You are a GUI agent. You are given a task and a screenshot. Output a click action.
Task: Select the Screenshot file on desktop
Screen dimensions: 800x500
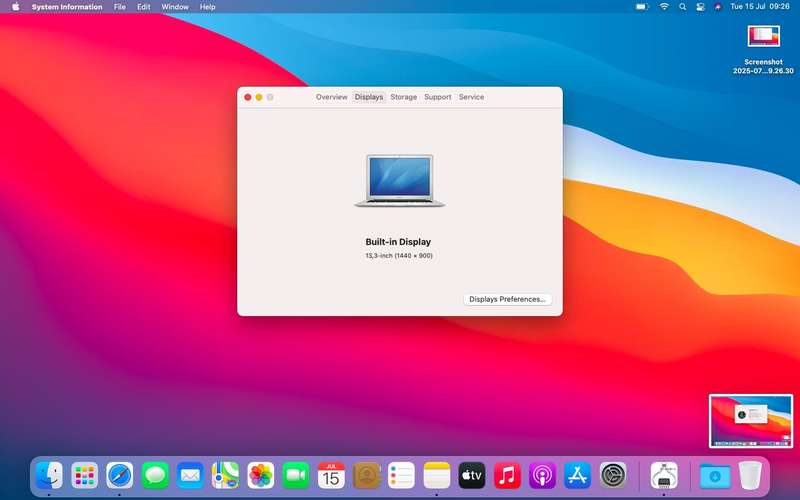pos(763,49)
